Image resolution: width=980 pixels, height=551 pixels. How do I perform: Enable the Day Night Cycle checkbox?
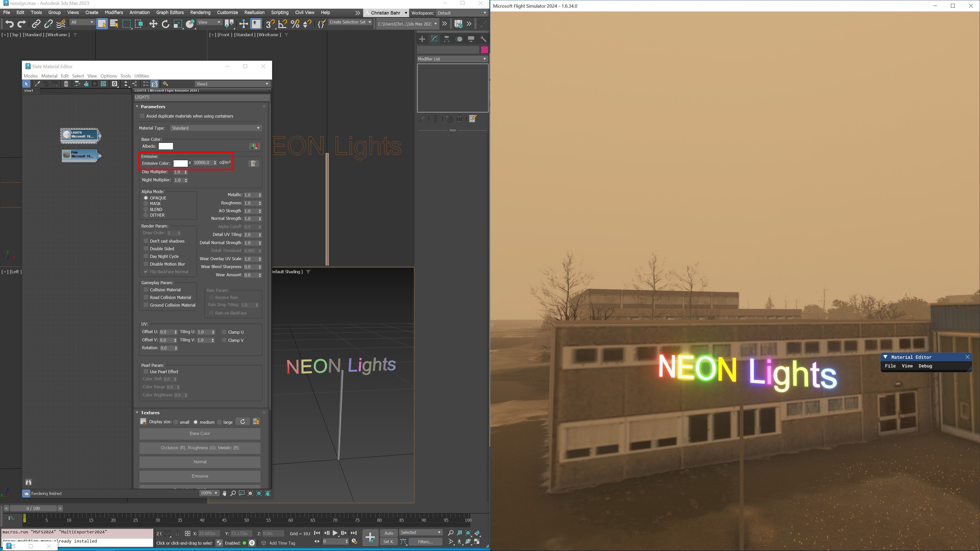146,256
